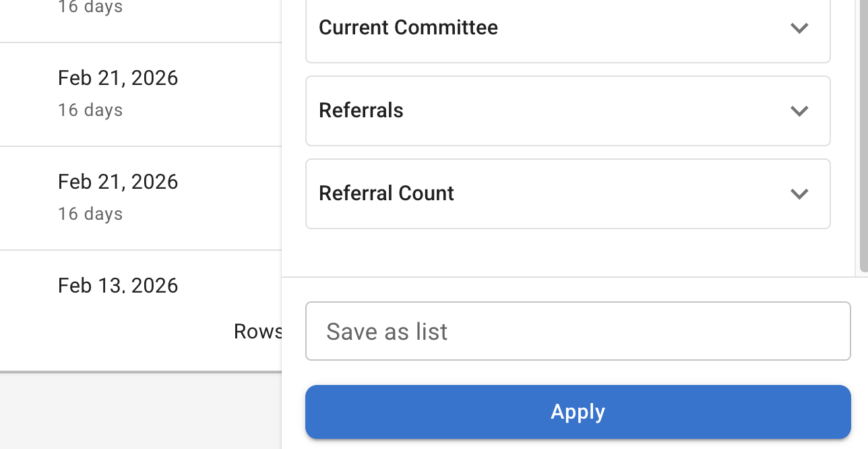Click the Referrals panel header text

(x=361, y=111)
